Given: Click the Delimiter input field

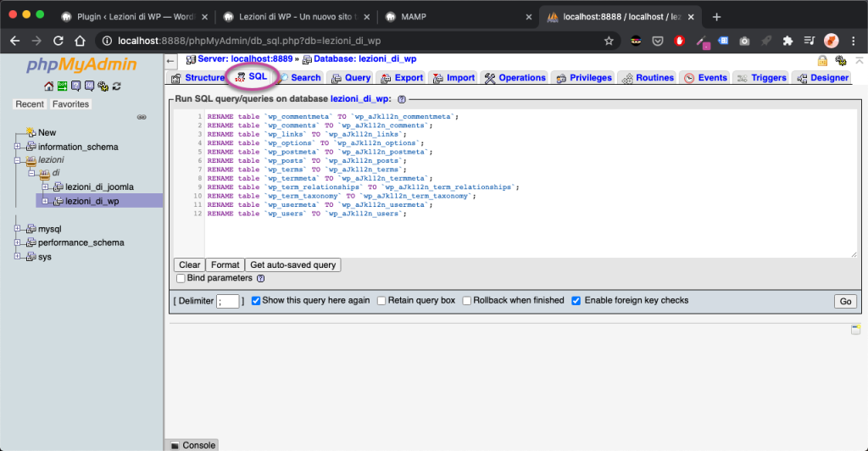Looking at the screenshot, I should pos(227,301).
